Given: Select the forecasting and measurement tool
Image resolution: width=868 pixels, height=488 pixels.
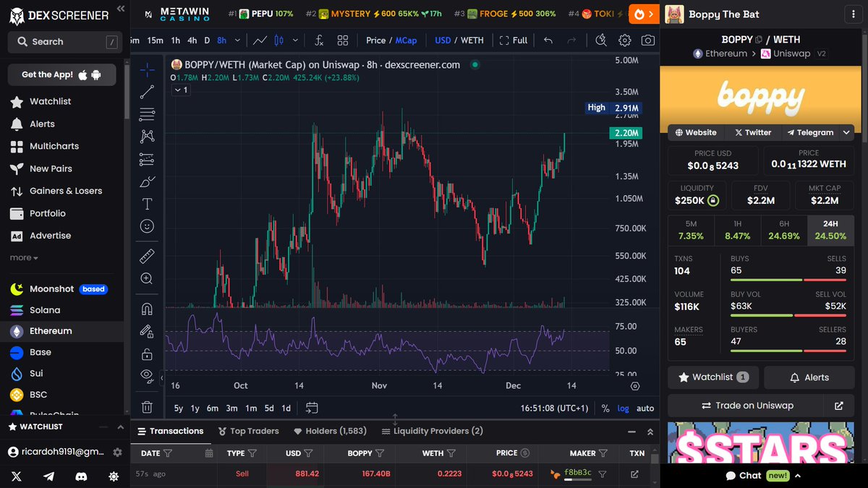Looking at the screenshot, I should (147, 159).
